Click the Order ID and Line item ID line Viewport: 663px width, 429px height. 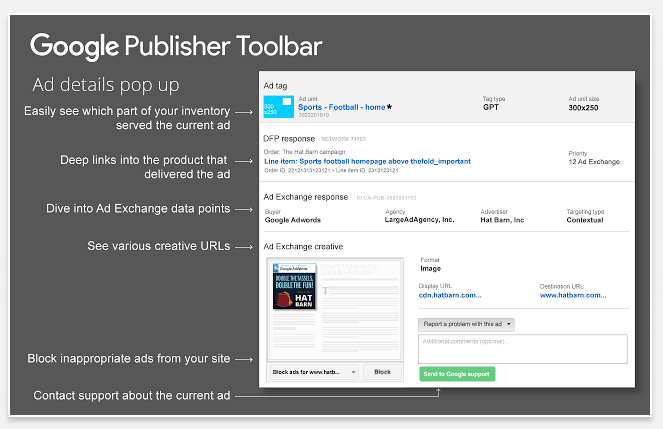(x=331, y=170)
